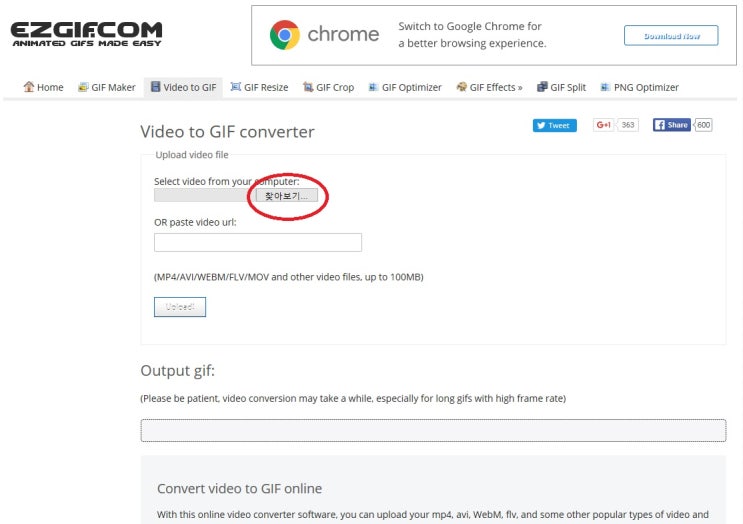Screen dimensions: 743x524
Task: Click the Download Now button
Action: [671, 36]
